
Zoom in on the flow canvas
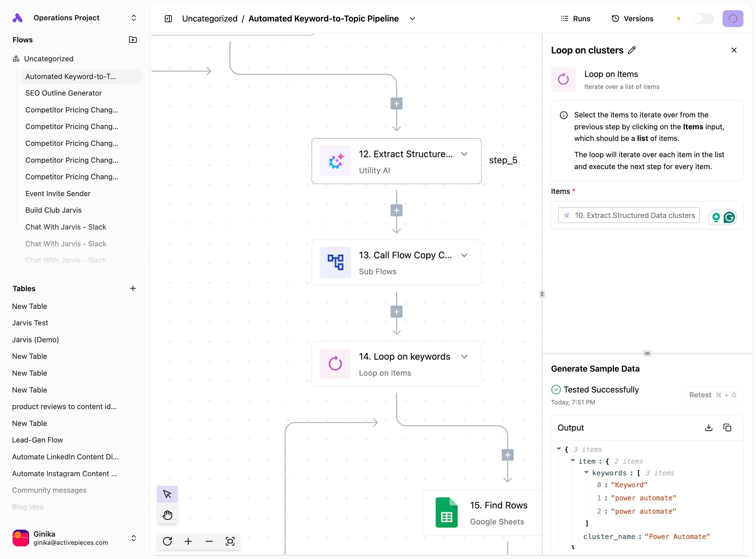click(x=188, y=541)
